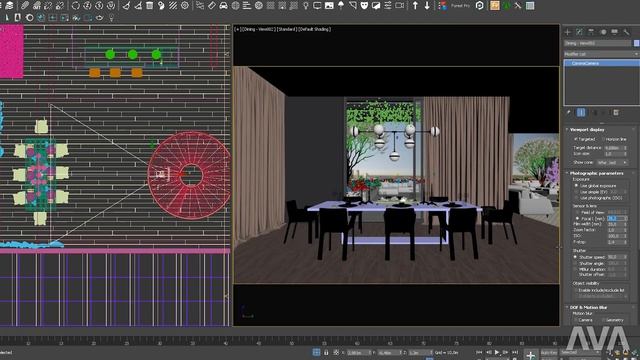Select the Field of view radio button
The image size is (640, 360).
[x=577, y=213]
